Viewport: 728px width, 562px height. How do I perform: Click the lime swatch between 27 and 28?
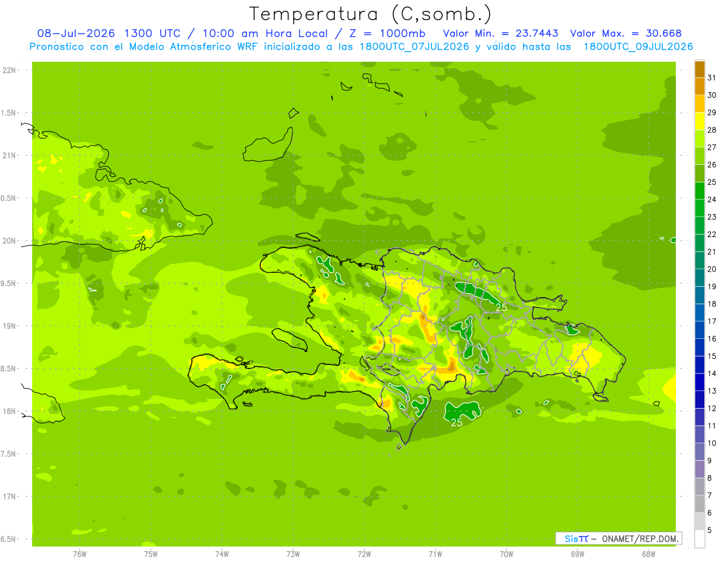coord(699,139)
